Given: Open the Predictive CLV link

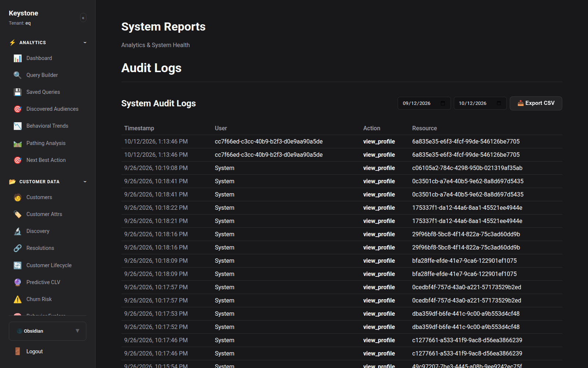Looking at the screenshot, I should click(x=43, y=282).
